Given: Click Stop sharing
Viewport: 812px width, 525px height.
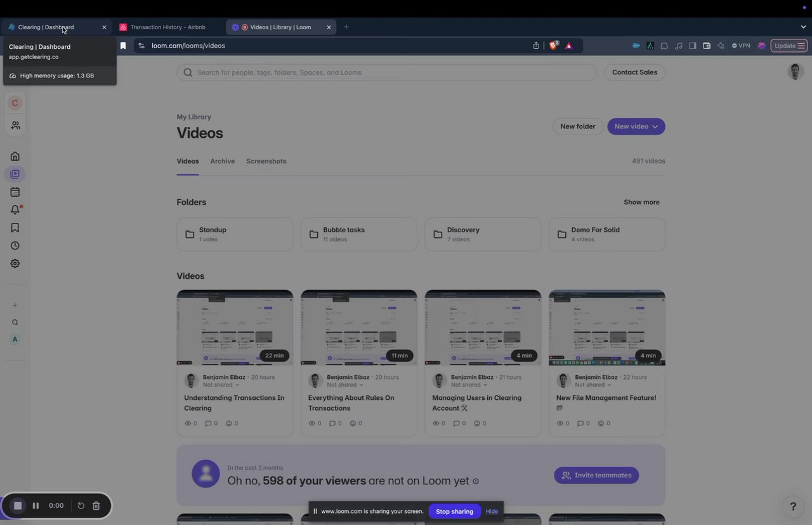Looking at the screenshot, I should (x=454, y=511).
